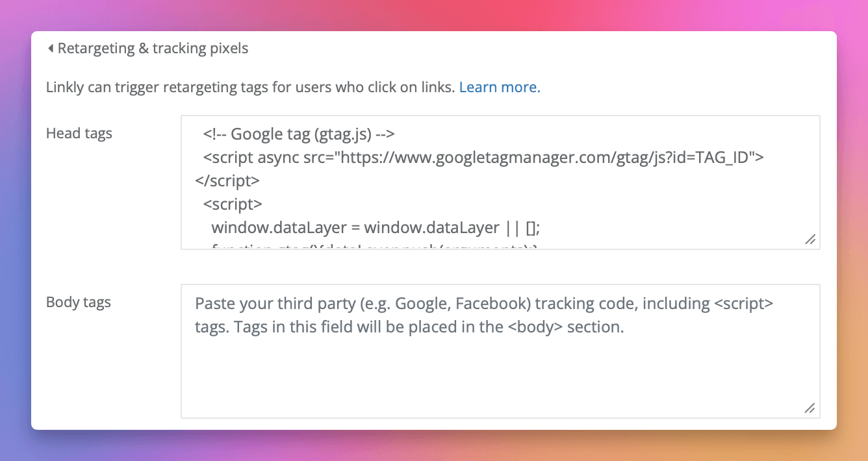The image size is (868, 461).
Task: Click the script async src line
Action: [484, 156]
